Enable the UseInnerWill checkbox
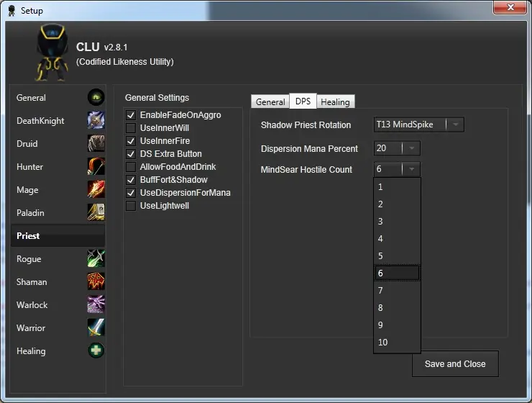This screenshot has height=403, width=532. 131,128
